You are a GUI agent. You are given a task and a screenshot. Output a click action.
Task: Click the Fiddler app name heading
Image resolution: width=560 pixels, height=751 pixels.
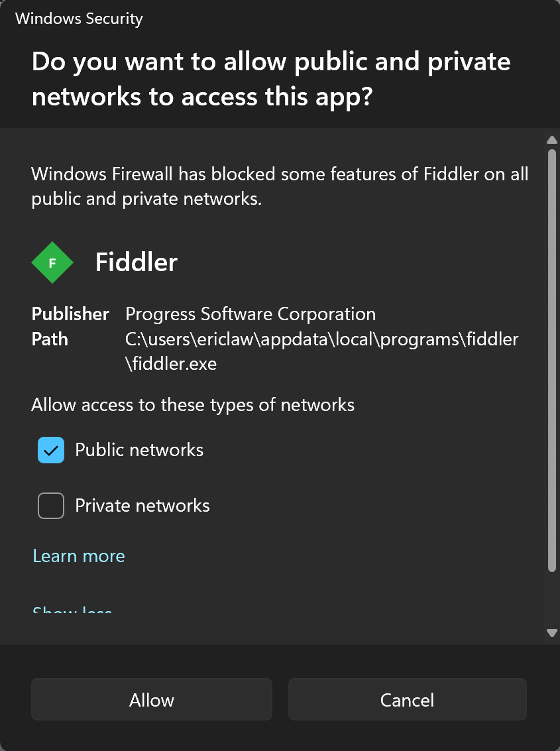137,262
